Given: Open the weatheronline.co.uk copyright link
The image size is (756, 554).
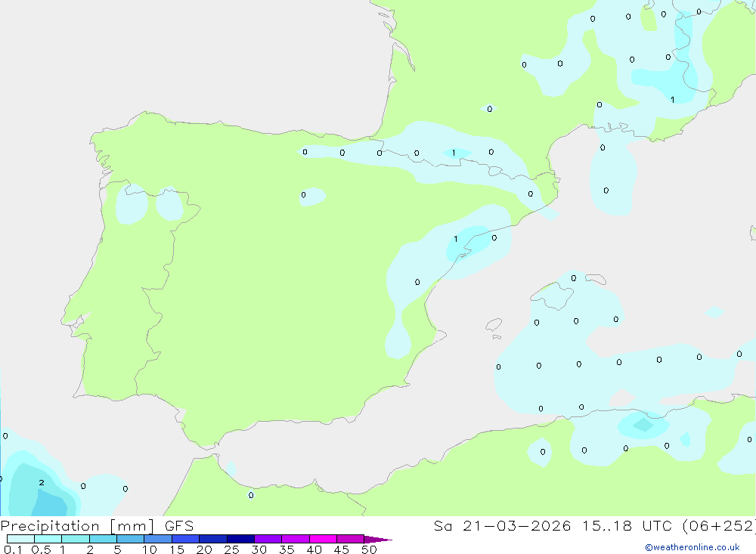Looking at the screenshot, I should [692, 547].
